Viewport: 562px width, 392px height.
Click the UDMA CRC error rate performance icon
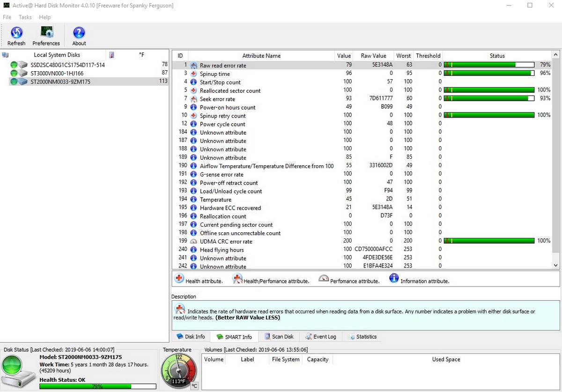(x=193, y=241)
